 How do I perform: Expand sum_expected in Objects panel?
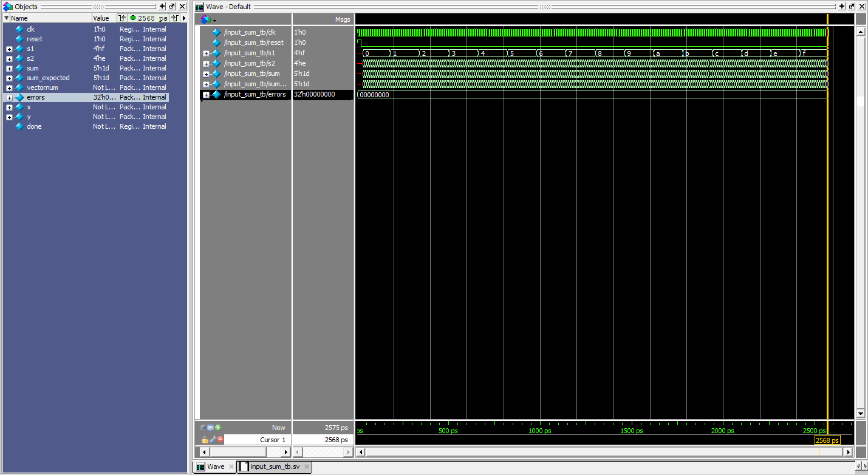point(9,78)
